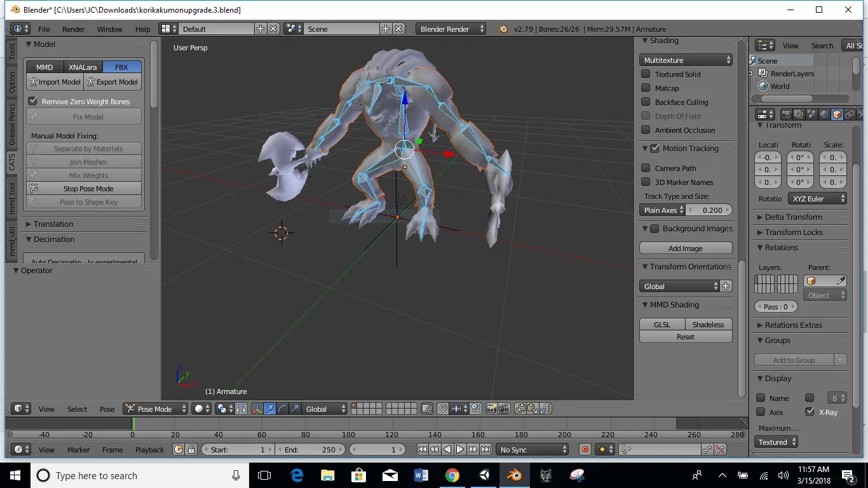The width and height of the screenshot is (868, 488).
Task: Open the Constraints chain-link properties tab
Action: 850,114
